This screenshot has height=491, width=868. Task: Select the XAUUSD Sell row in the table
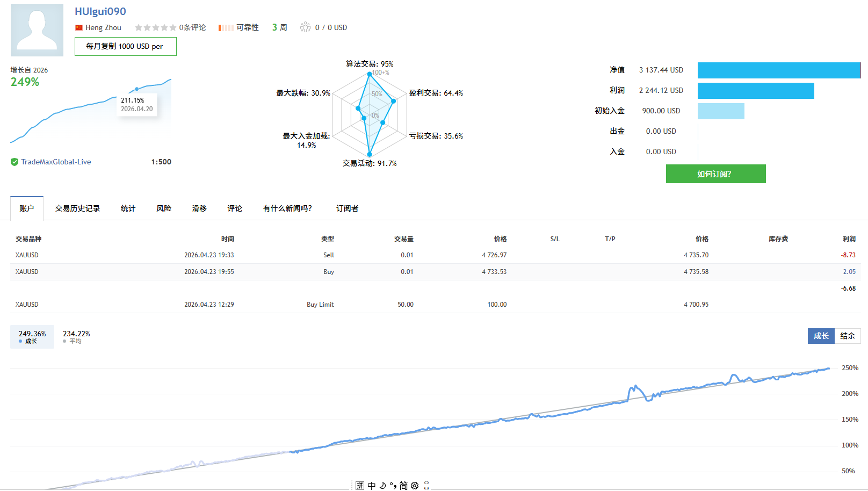pos(376,255)
